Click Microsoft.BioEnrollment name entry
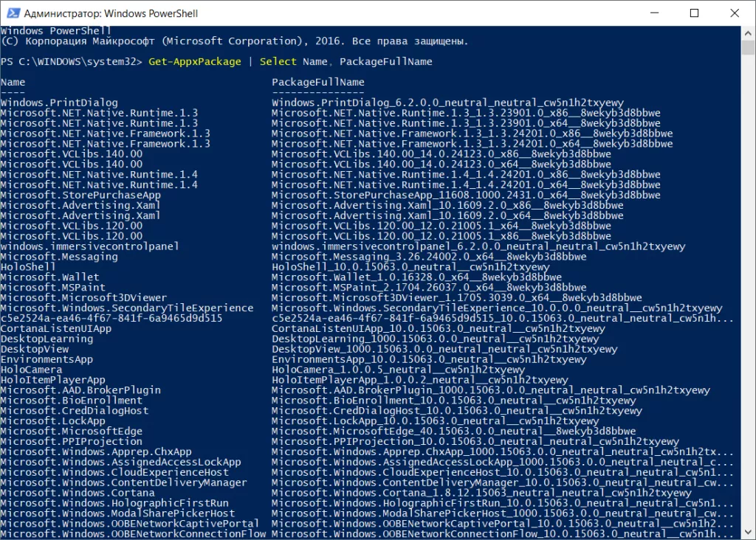The image size is (756, 540). point(72,401)
